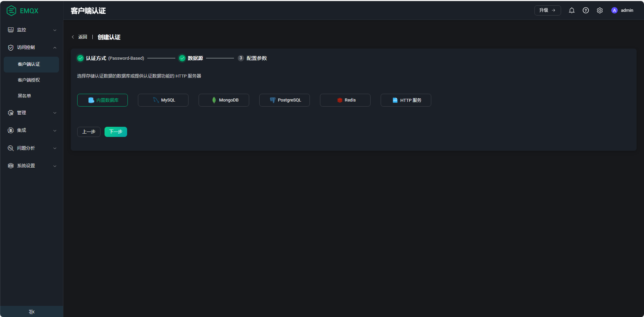The image size is (644, 317).
Task: Expand the 集成 menu chevron
Action: [55, 131]
